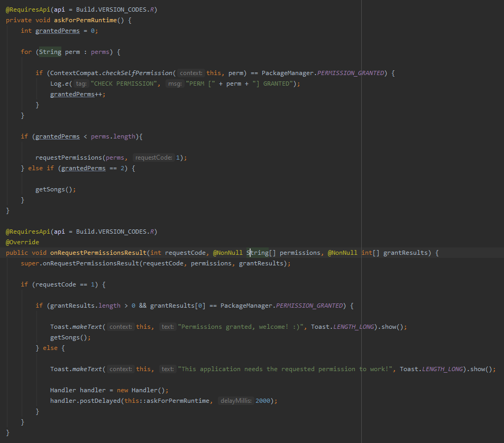Click the "tag:" inlay hint in Log.e

point(81,84)
